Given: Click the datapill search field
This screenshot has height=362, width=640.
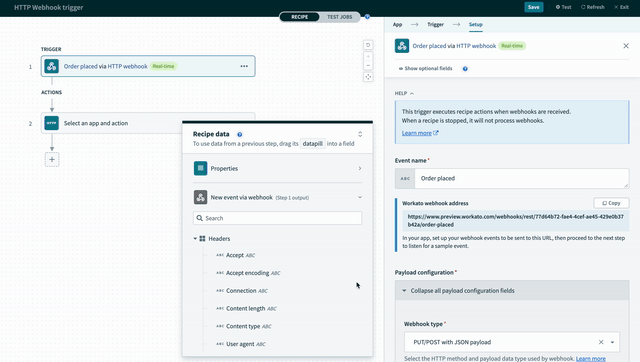Looking at the screenshot, I should (x=278, y=218).
